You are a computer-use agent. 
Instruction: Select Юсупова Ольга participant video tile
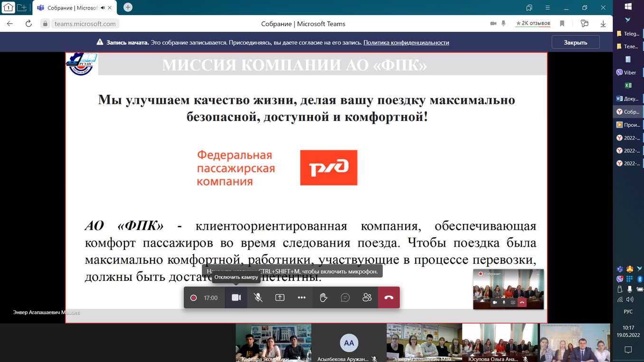500,343
